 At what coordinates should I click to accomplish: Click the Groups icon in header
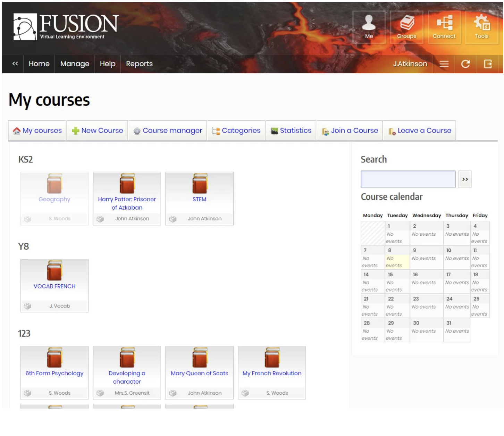[x=406, y=27]
